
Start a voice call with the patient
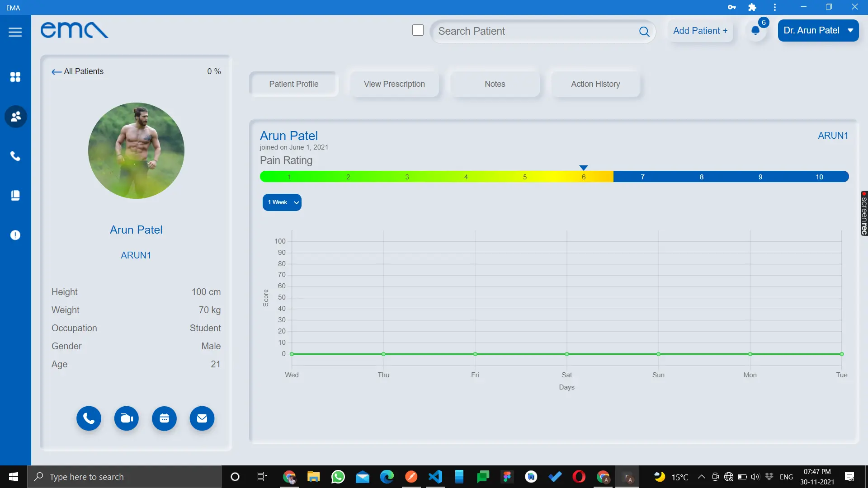coord(89,419)
